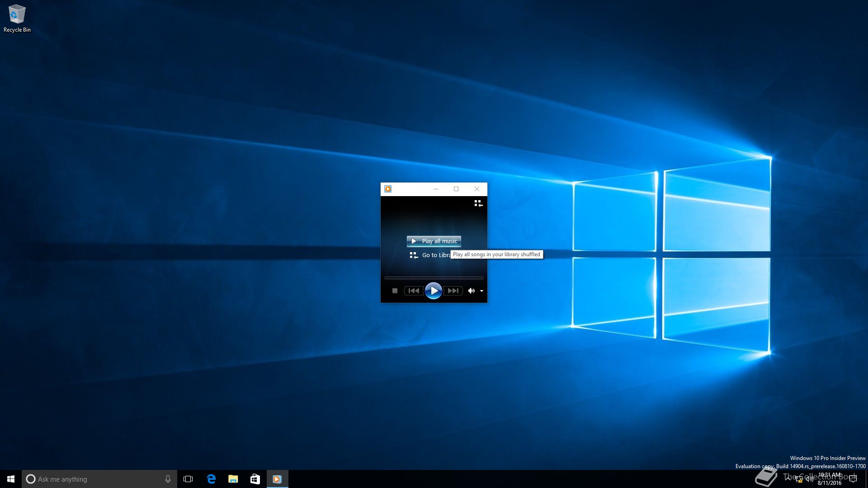Screen dimensions: 868x488
Task: Open the Recycle Bin desktop icon
Action: tap(17, 19)
